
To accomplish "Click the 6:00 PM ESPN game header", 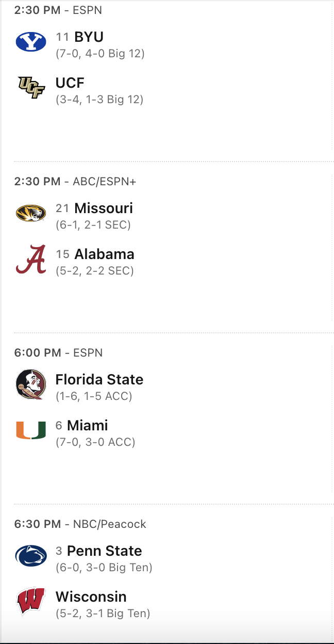I will point(58,353).
